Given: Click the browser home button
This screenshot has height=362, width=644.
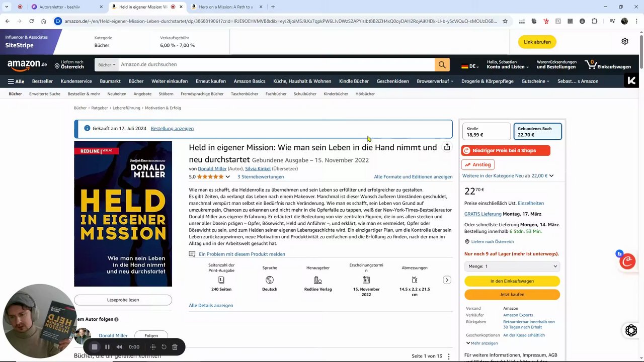Looking at the screenshot, I should tap(44, 21).
